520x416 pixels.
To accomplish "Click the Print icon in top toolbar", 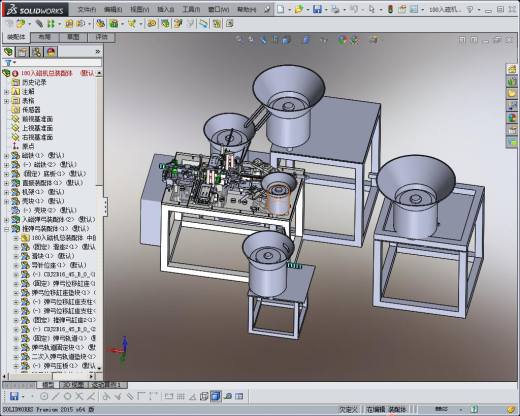I will pyautogui.click(x=336, y=10).
